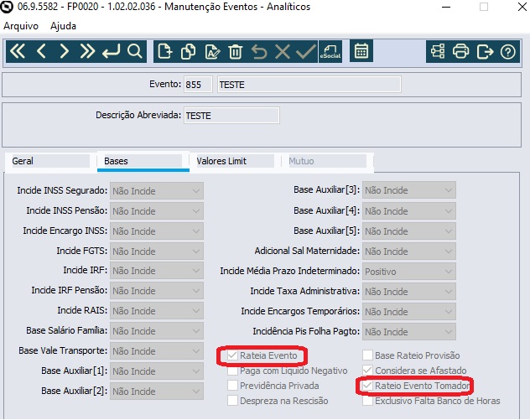Go to next record arrow icon
This screenshot has height=420, width=530.
(65, 52)
